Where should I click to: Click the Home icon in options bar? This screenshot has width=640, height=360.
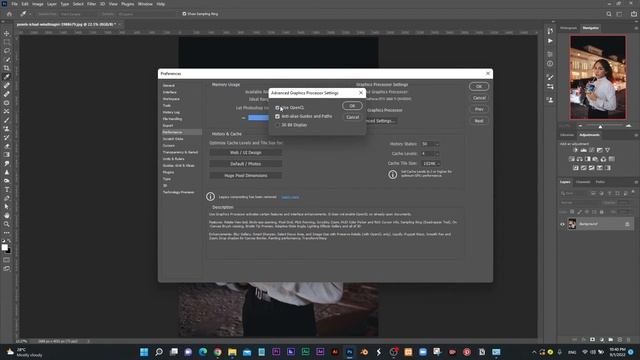[x=9, y=14]
